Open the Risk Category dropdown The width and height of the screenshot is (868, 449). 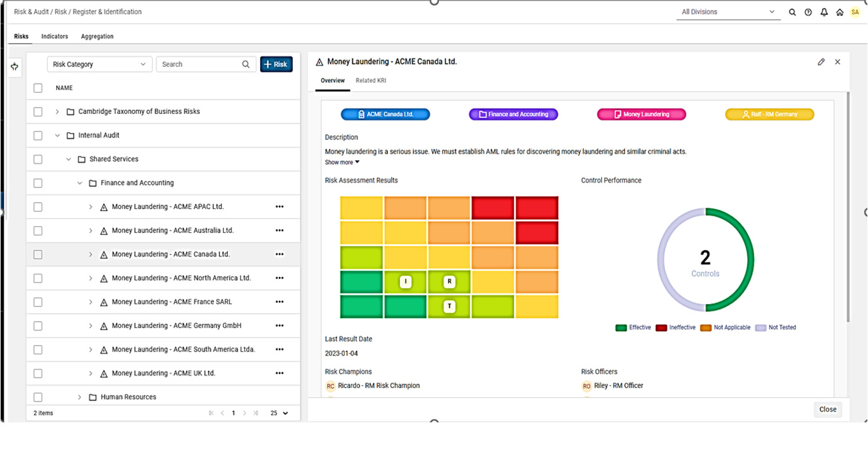tap(99, 64)
